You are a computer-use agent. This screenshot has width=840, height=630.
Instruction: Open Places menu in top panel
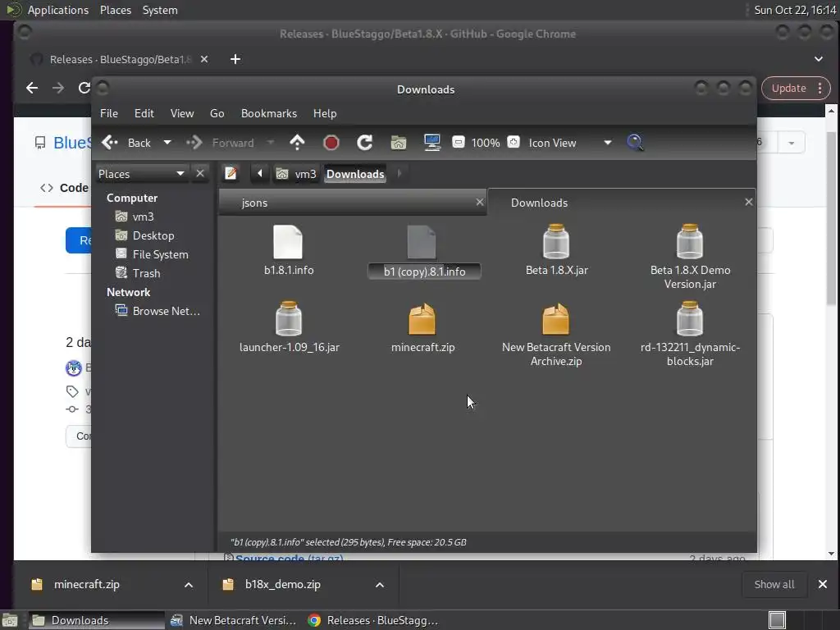pos(115,10)
